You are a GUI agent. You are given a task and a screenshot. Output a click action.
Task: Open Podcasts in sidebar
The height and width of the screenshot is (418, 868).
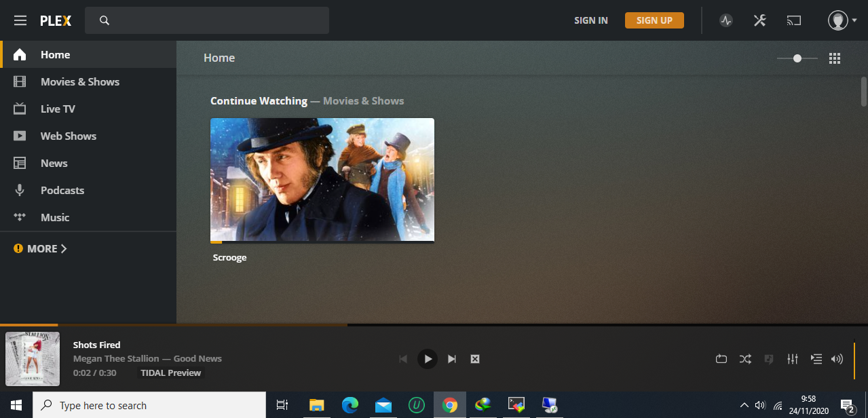coord(88,190)
